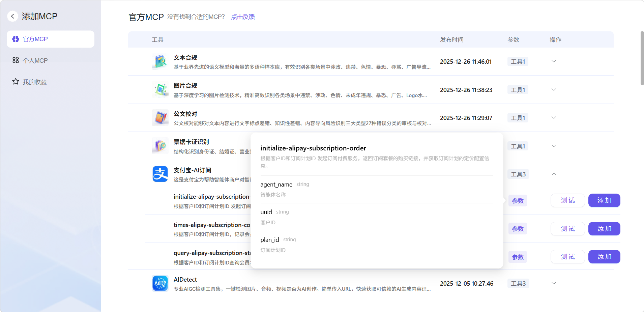Go back using the arrow beside 添加MCP
644x312 pixels.
coord(12,16)
